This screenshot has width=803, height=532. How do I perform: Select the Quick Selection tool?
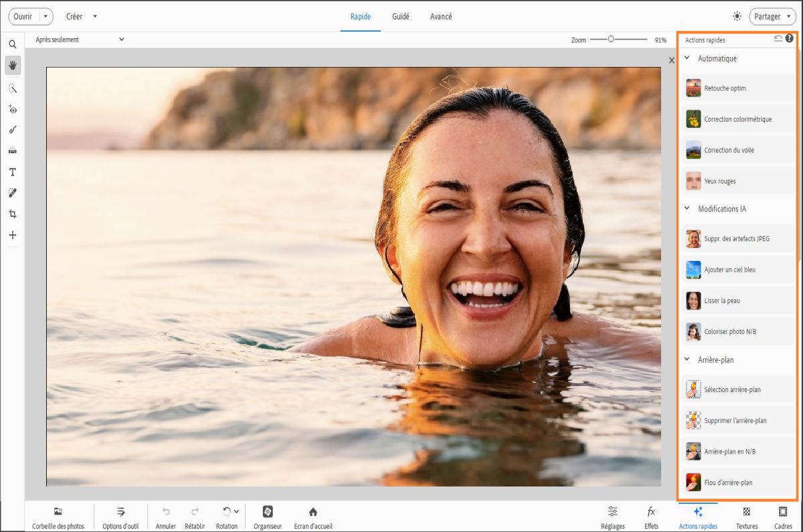(x=12, y=88)
